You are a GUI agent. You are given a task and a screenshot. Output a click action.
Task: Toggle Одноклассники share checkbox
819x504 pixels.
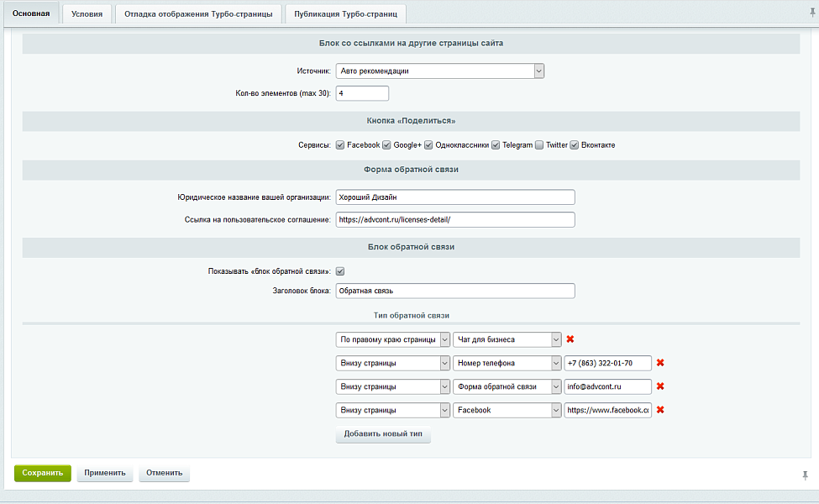point(428,145)
